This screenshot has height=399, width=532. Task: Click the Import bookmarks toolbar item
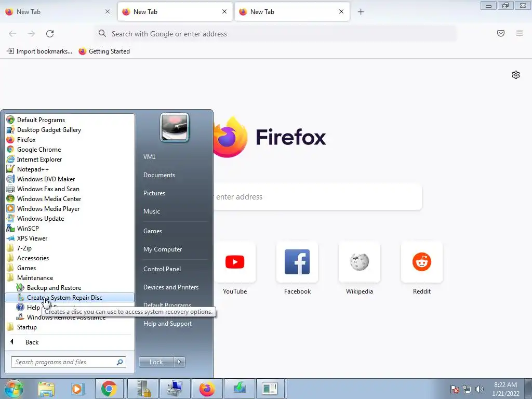[39, 51]
